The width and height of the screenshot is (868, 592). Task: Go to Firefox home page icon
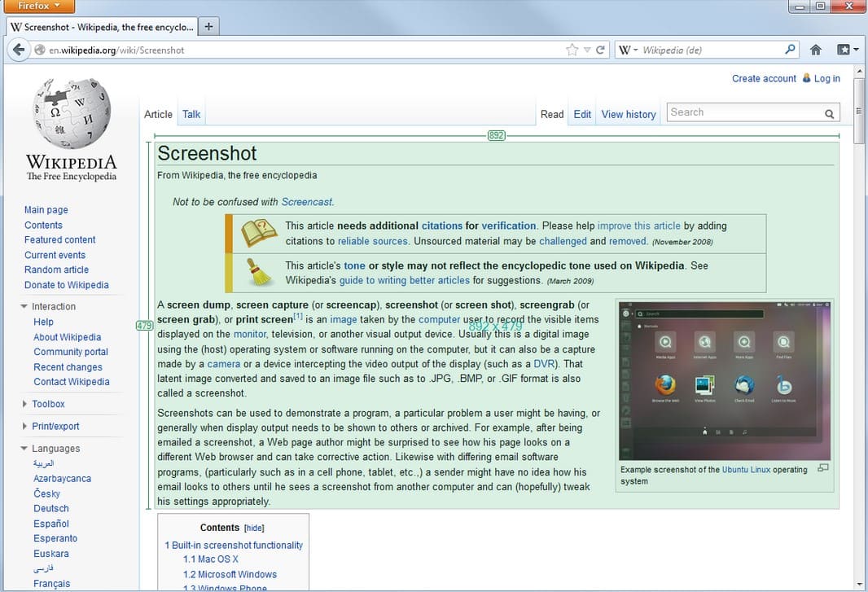815,50
